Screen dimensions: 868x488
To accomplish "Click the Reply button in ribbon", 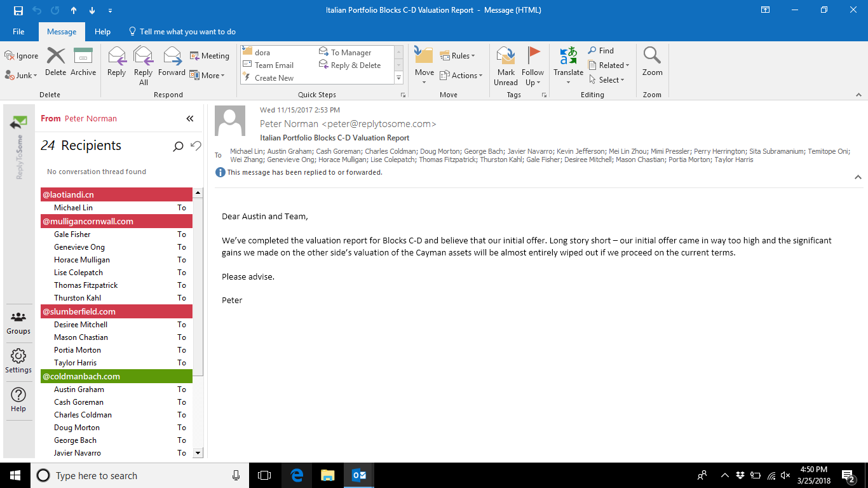I will 117,62.
